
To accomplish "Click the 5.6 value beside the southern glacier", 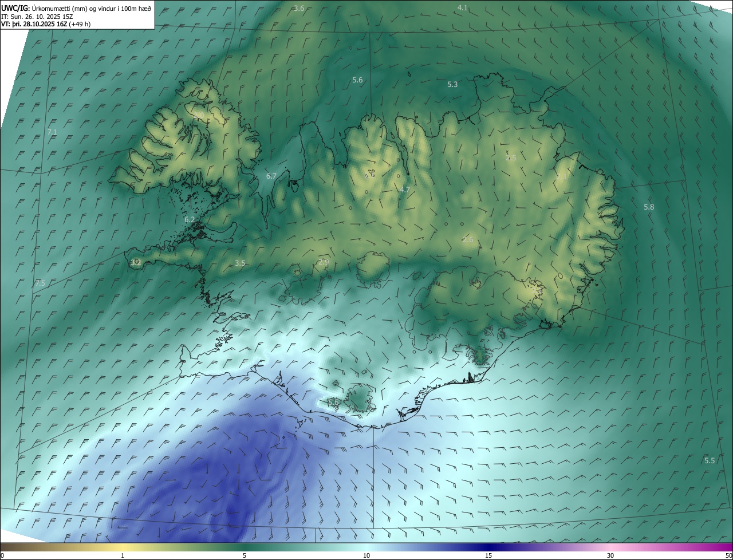I will pyautogui.click(x=333, y=403).
